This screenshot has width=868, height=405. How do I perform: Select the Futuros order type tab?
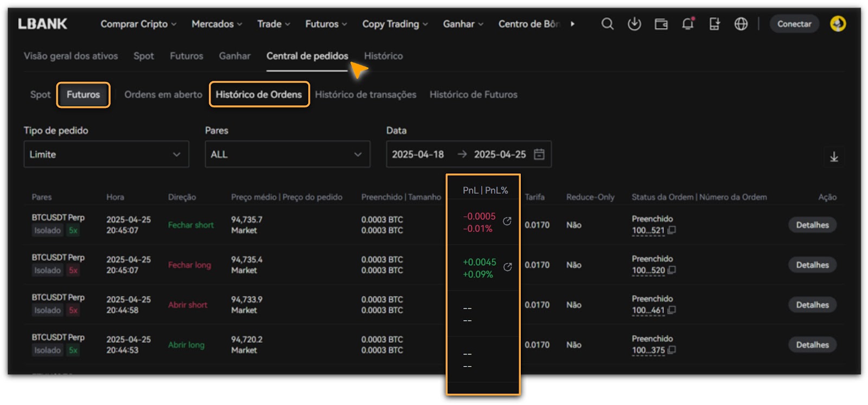click(x=83, y=94)
